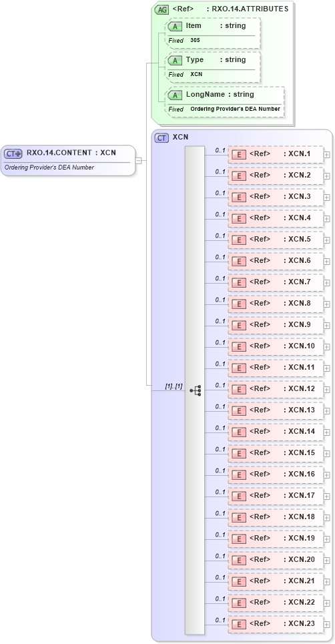Expand the XCN.1 element plus box

(x=327, y=155)
